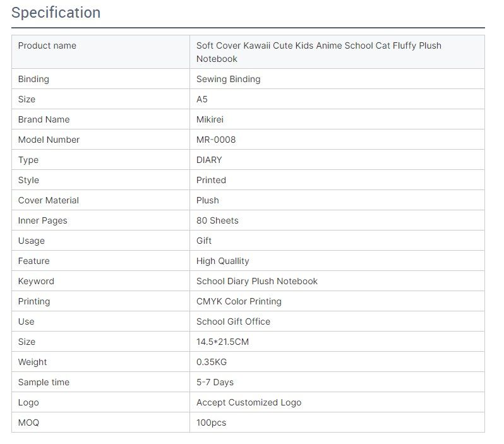
Task: Select the 100pcs MOQ value
Action: (211, 423)
